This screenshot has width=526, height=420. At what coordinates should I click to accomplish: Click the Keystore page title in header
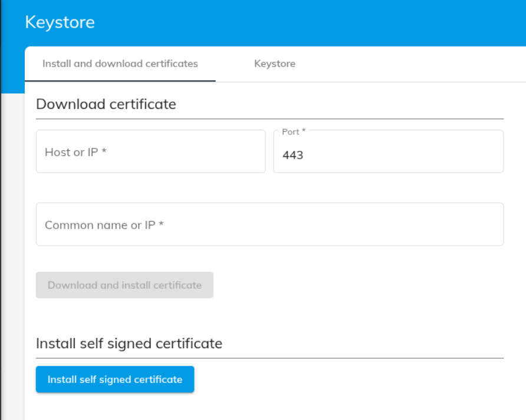click(60, 22)
